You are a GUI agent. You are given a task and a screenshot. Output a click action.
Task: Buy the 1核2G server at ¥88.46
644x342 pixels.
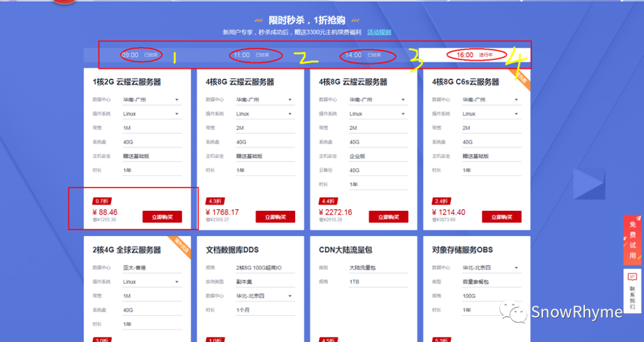pos(162,217)
